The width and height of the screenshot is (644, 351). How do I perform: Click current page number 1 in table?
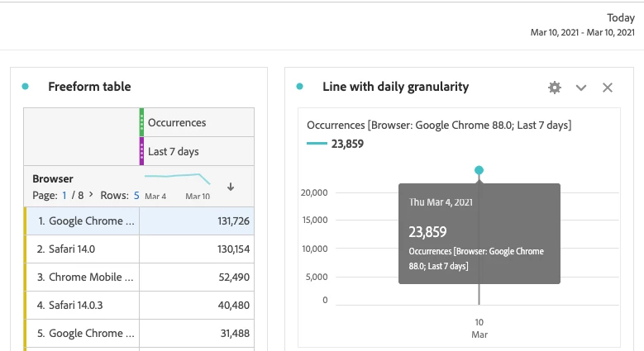point(64,196)
